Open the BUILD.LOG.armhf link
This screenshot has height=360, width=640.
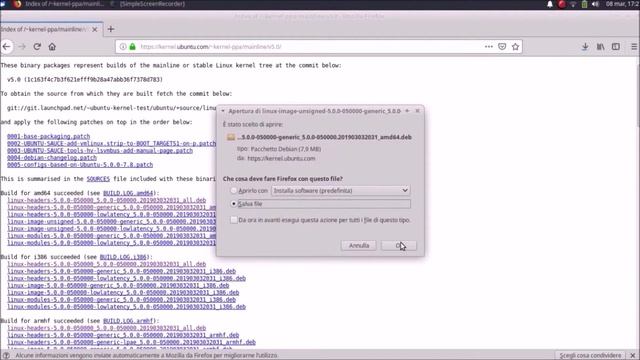click(128, 321)
